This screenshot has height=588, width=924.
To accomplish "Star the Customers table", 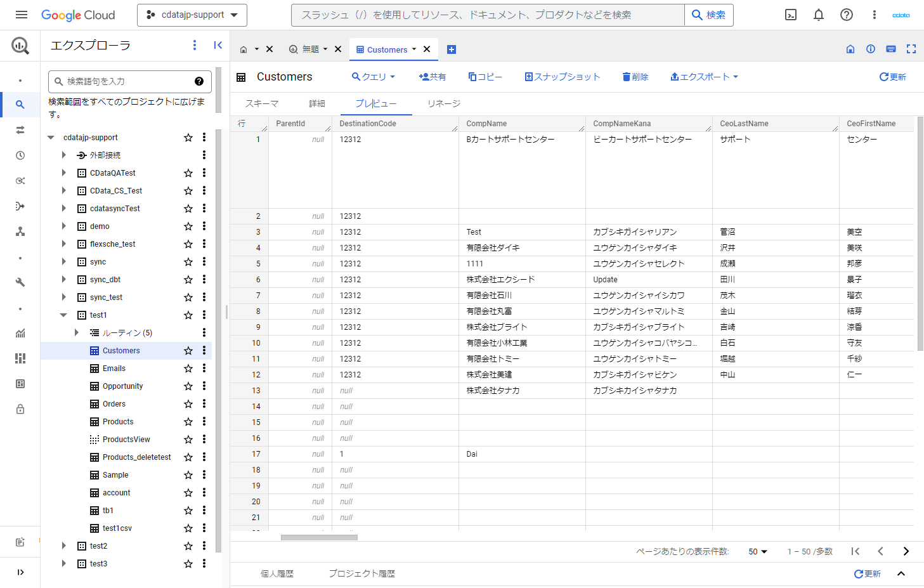I will tap(188, 351).
